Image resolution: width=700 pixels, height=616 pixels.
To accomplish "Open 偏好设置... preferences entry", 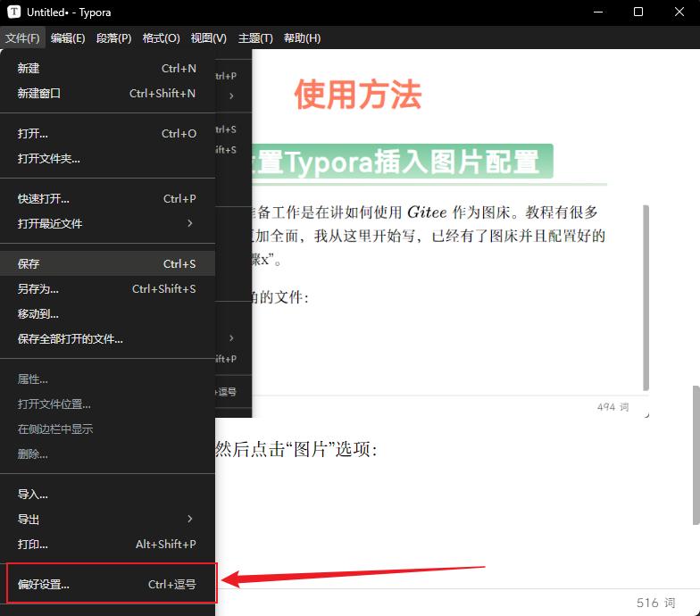I will pyautogui.click(x=107, y=584).
